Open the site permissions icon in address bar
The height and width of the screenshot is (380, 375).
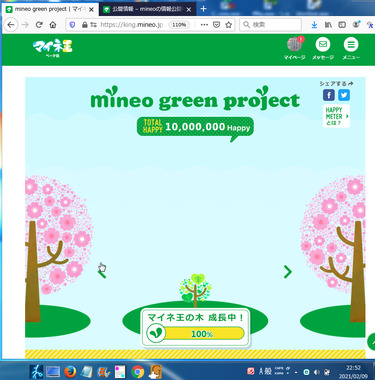tap(93, 25)
